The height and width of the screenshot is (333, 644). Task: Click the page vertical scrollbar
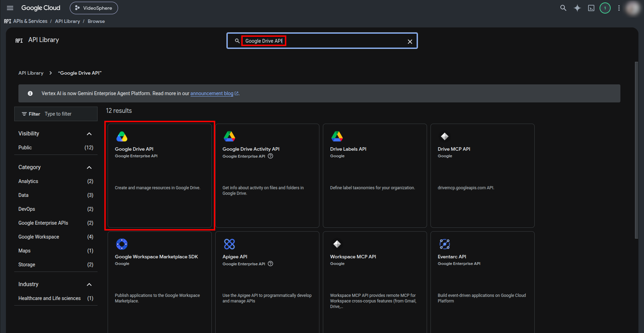636,150
